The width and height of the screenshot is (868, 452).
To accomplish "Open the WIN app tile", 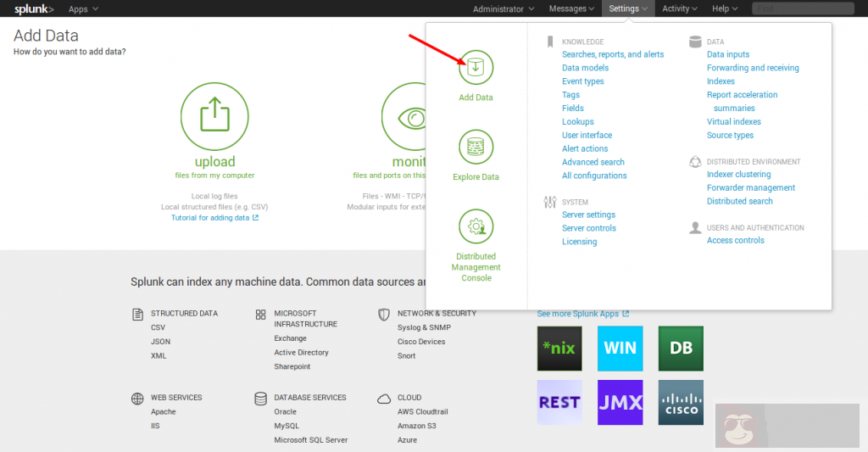I will (x=620, y=349).
